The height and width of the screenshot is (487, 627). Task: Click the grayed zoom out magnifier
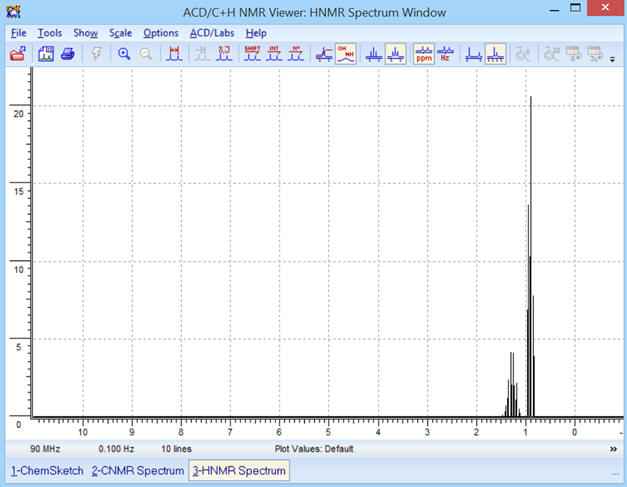click(x=146, y=54)
